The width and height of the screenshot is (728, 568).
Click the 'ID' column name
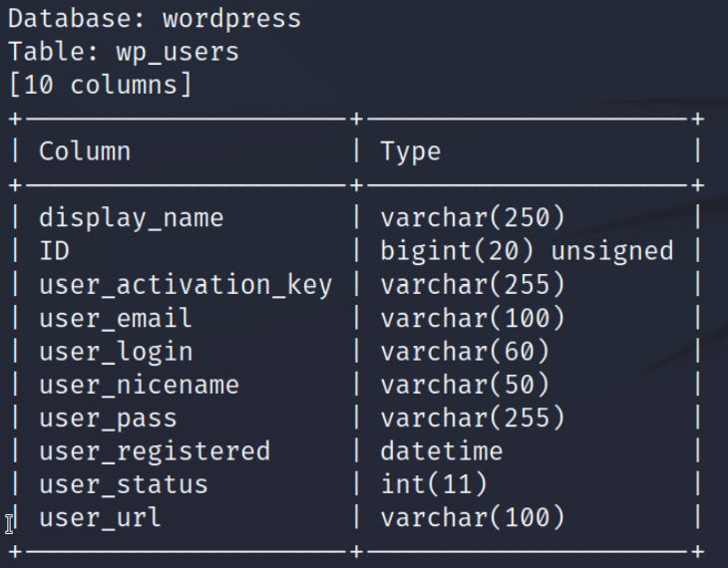(x=54, y=251)
